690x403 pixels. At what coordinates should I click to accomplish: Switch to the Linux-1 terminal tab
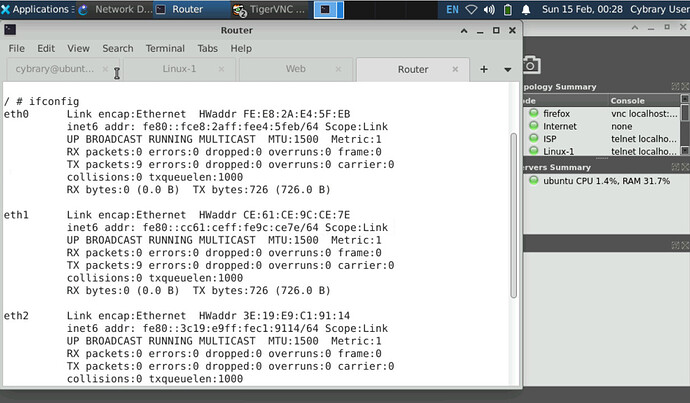(179, 69)
